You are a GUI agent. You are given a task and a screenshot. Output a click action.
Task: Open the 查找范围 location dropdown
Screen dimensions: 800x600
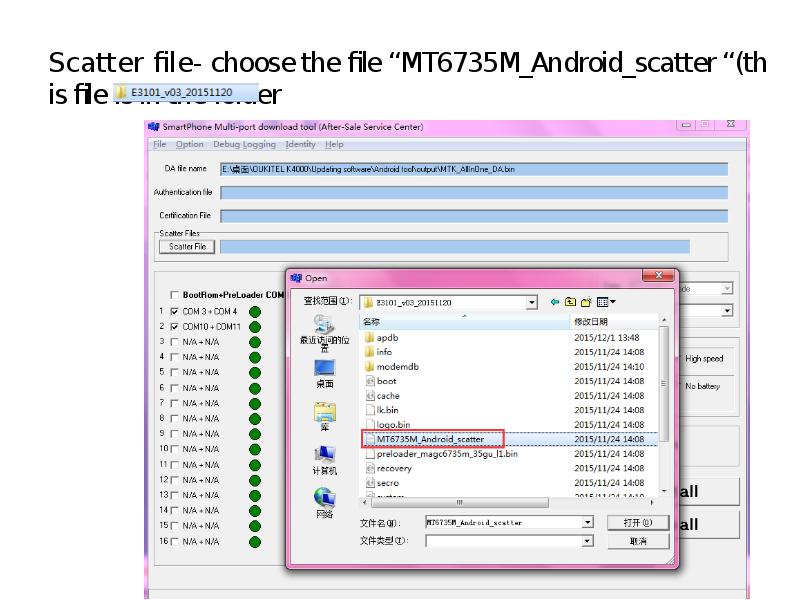click(x=534, y=302)
